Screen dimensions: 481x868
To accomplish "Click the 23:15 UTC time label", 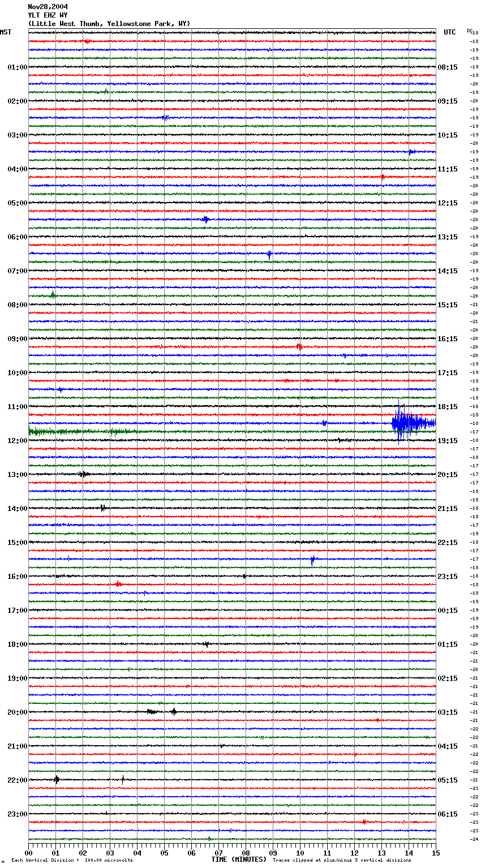I will (448, 577).
